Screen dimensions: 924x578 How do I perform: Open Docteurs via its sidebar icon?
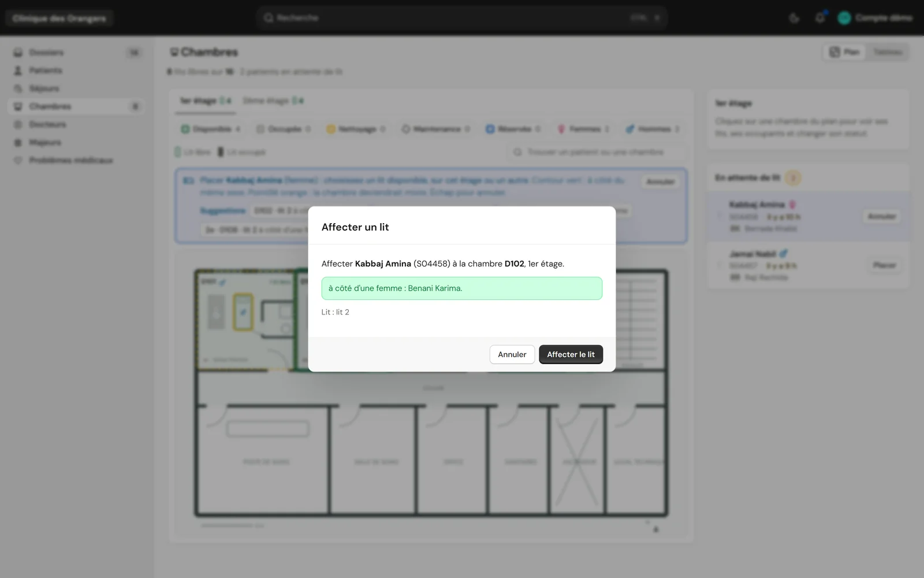pyautogui.click(x=18, y=124)
